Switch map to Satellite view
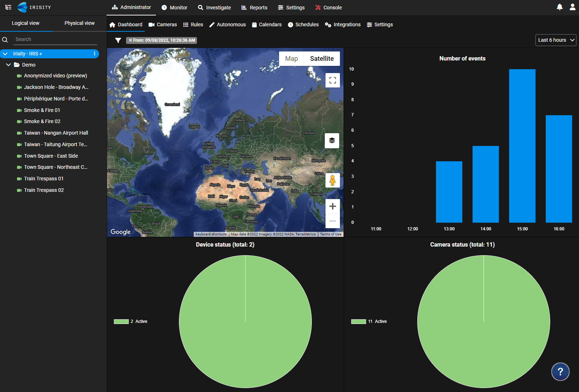The height and width of the screenshot is (392, 579). point(322,59)
